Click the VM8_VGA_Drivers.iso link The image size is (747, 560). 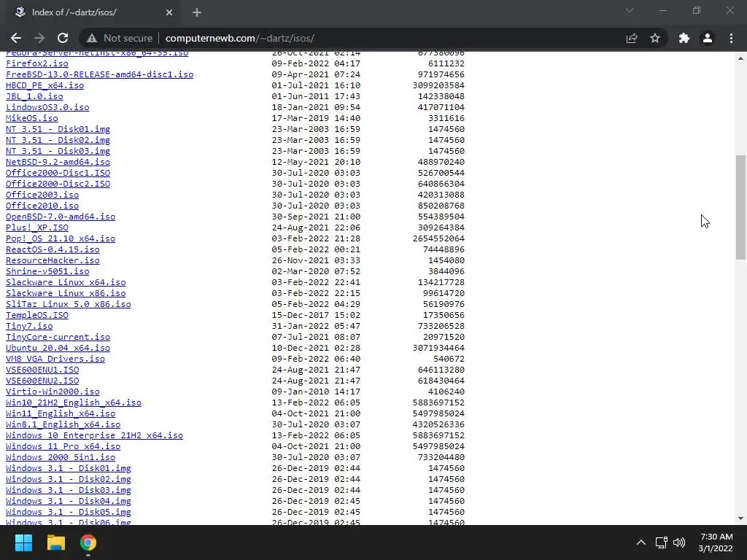[x=55, y=359]
